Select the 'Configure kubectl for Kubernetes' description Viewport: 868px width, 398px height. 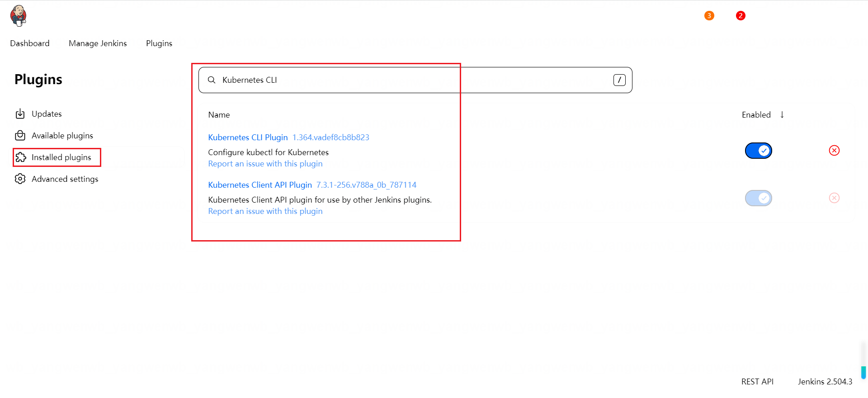pyautogui.click(x=269, y=152)
